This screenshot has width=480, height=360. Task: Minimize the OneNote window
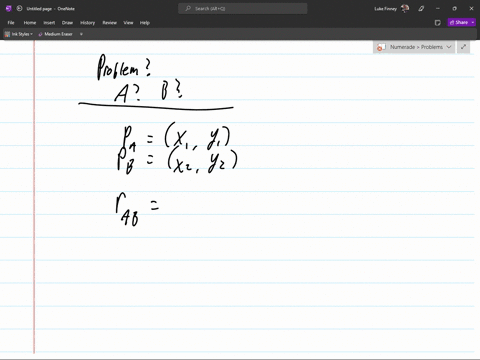click(x=438, y=9)
